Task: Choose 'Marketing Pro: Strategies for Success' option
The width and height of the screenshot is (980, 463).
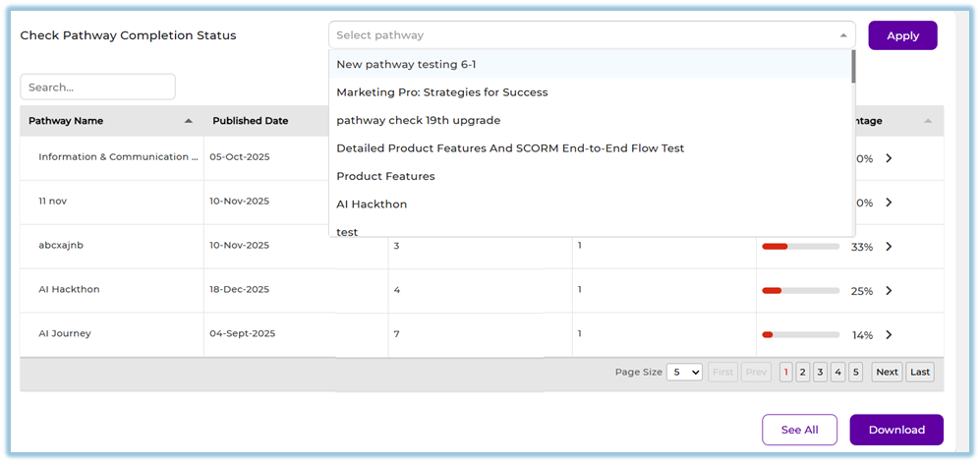Action: tap(441, 92)
